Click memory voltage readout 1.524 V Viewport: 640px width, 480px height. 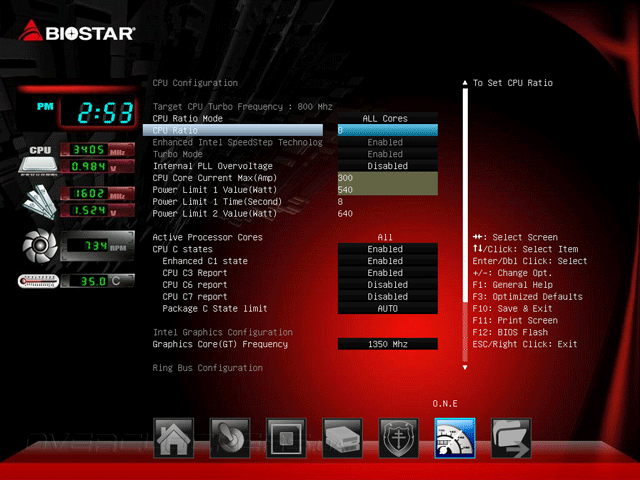(x=97, y=210)
